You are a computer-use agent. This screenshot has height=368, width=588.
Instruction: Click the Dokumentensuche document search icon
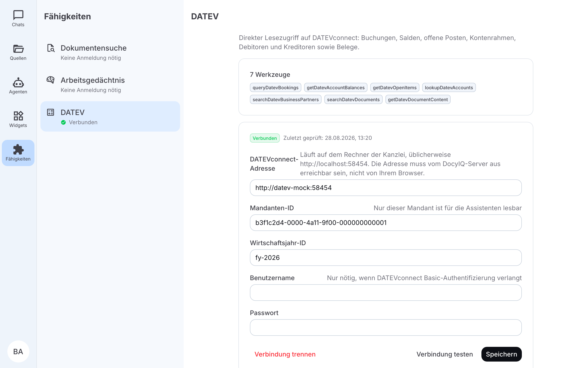[x=51, y=48]
